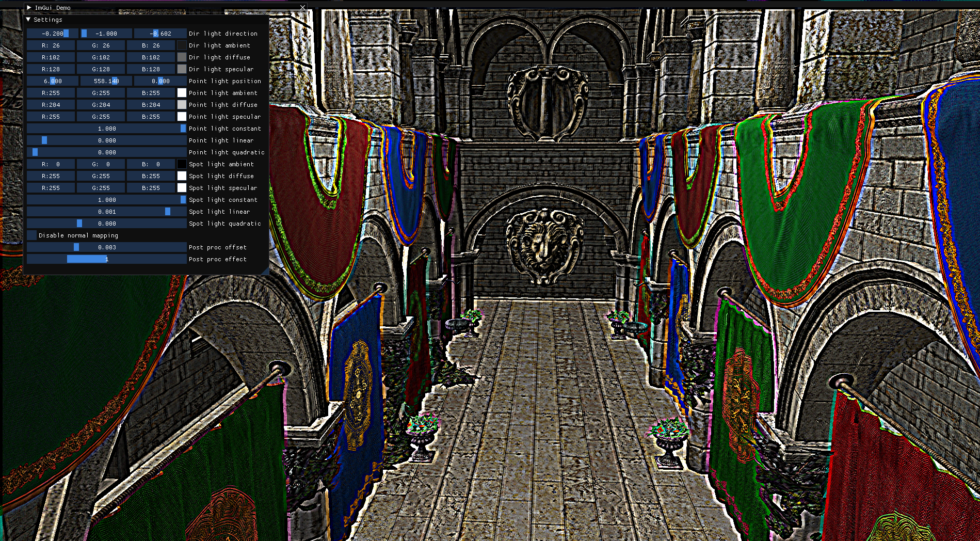Click Spot light linear slider
Screen dimensions: 980x541
click(107, 212)
